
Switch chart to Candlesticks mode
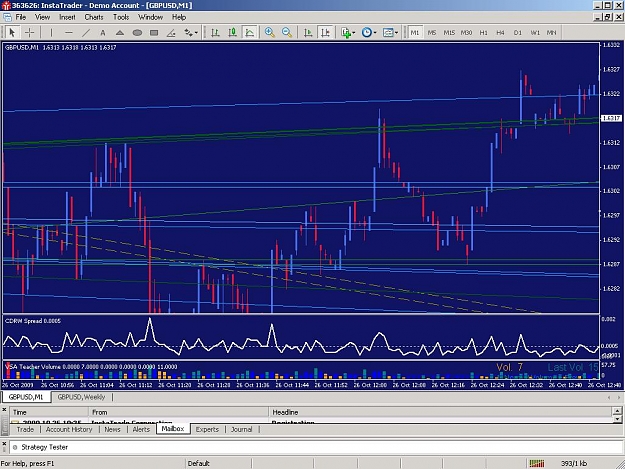(232, 33)
